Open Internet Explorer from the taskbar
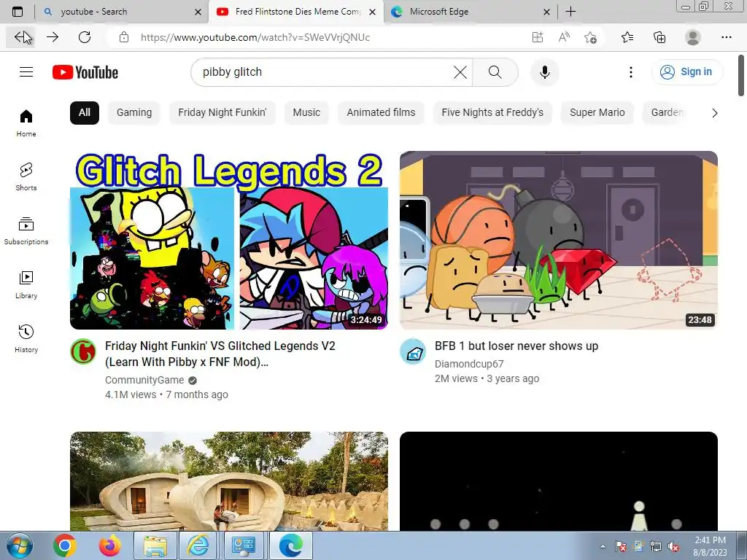Screen dimensions: 747x560 (x=198, y=545)
